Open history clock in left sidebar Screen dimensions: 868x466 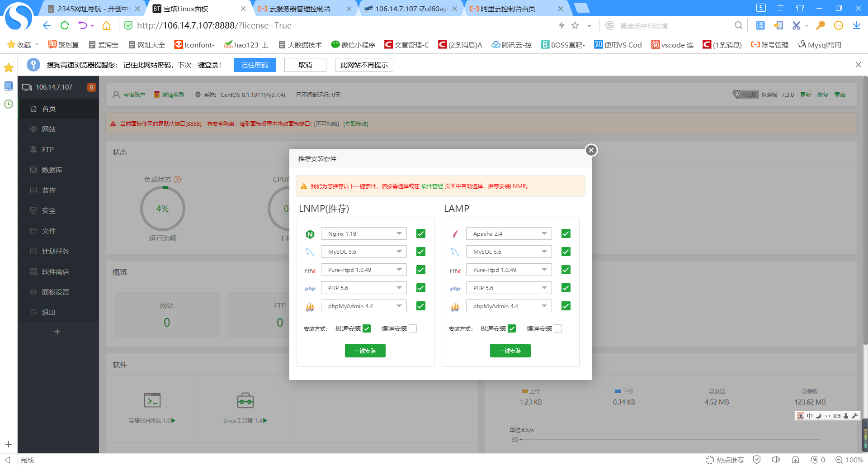pyautogui.click(x=9, y=104)
